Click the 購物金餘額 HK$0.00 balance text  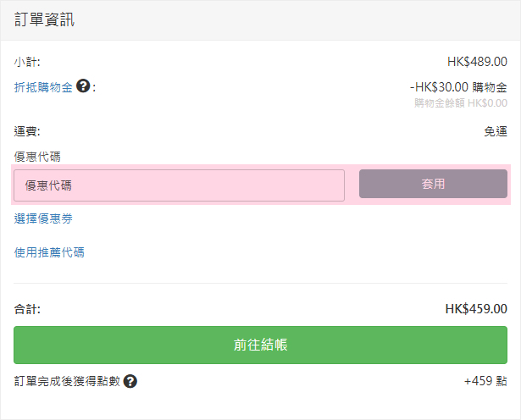[461, 103]
